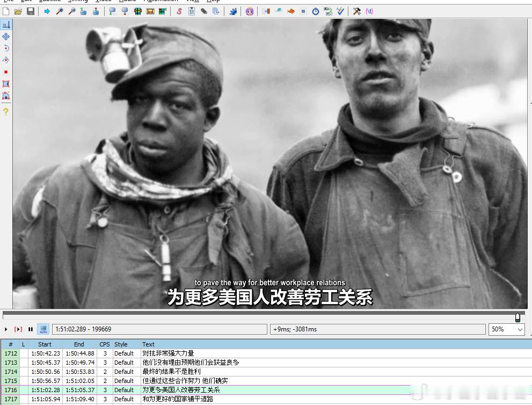The height and width of the screenshot is (405, 532).
Task: Shift subtitles to current frame
Action: coord(163,11)
